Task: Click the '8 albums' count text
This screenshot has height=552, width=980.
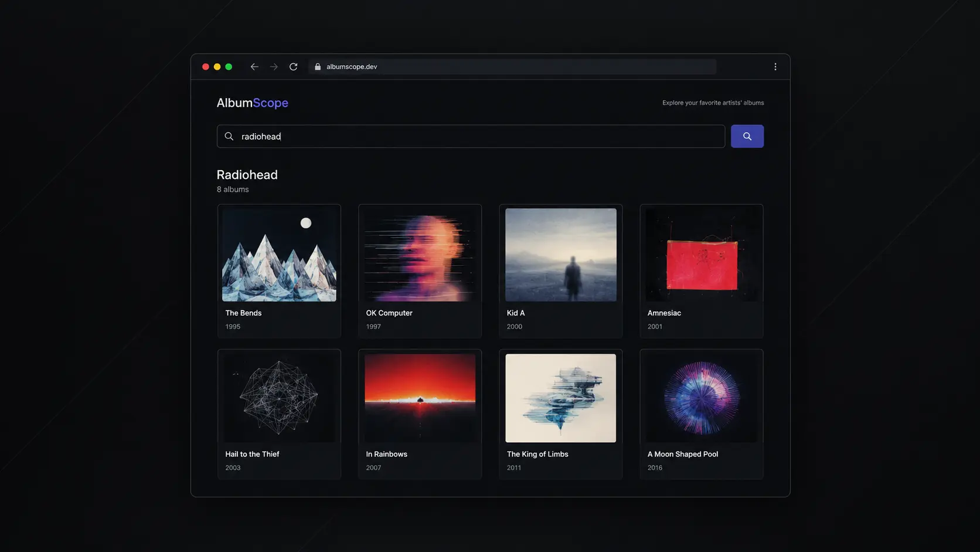Action: pos(233,189)
